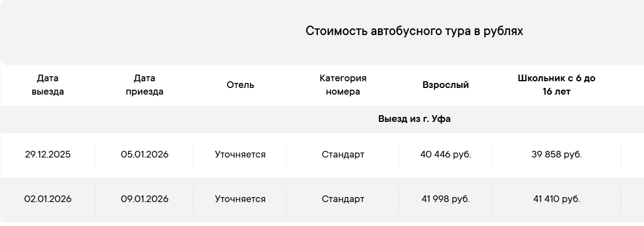Click the schoolchild price 41 410 руб.

556,199
